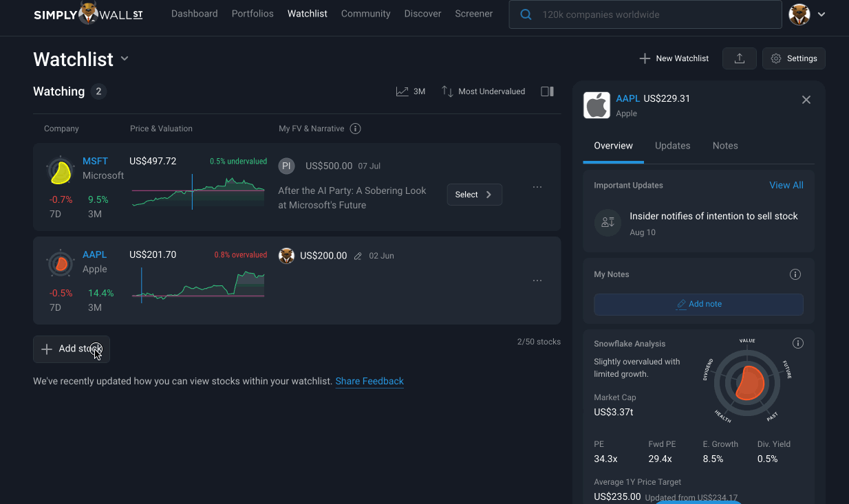Click the PE 34.3x value
This screenshot has height=504, width=849.
pyautogui.click(x=605, y=459)
